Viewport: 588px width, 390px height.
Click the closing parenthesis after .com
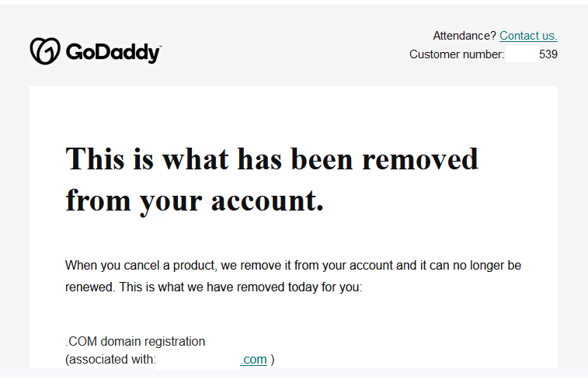point(273,360)
